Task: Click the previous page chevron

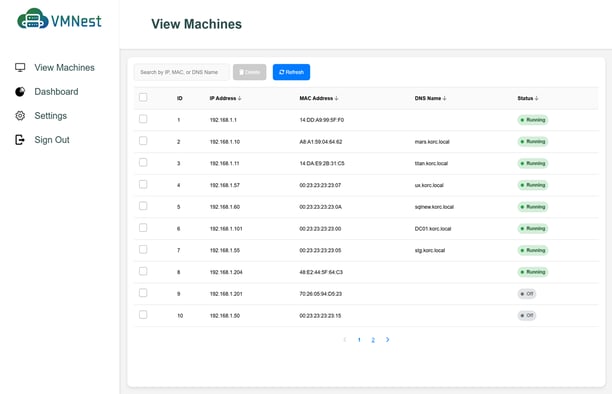Action: [x=345, y=340]
